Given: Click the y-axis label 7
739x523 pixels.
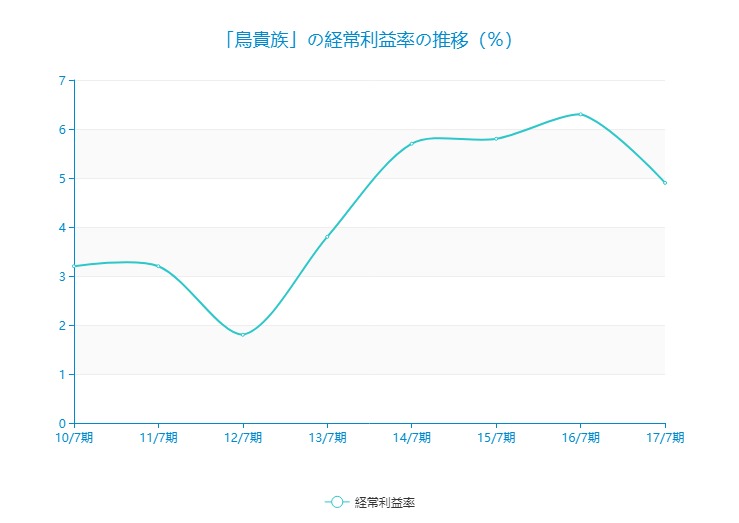Looking at the screenshot, I should click(x=62, y=80).
